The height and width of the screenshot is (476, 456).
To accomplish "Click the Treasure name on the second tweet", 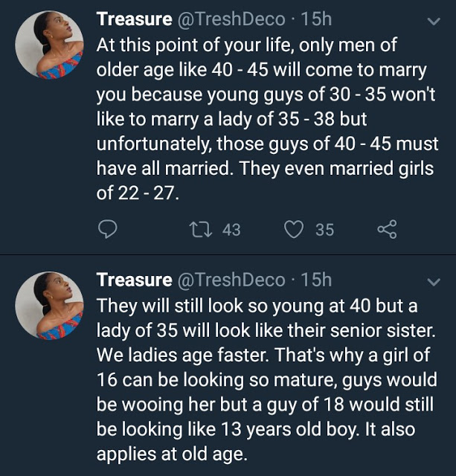I will pyautogui.click(x=134, y=280).
